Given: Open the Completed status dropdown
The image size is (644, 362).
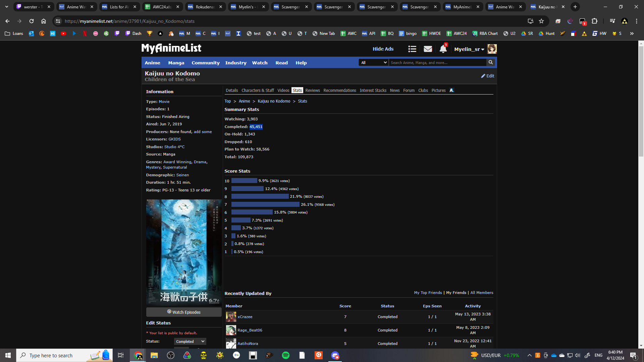Looking at the screenshot, I should [x=190, y=341].
